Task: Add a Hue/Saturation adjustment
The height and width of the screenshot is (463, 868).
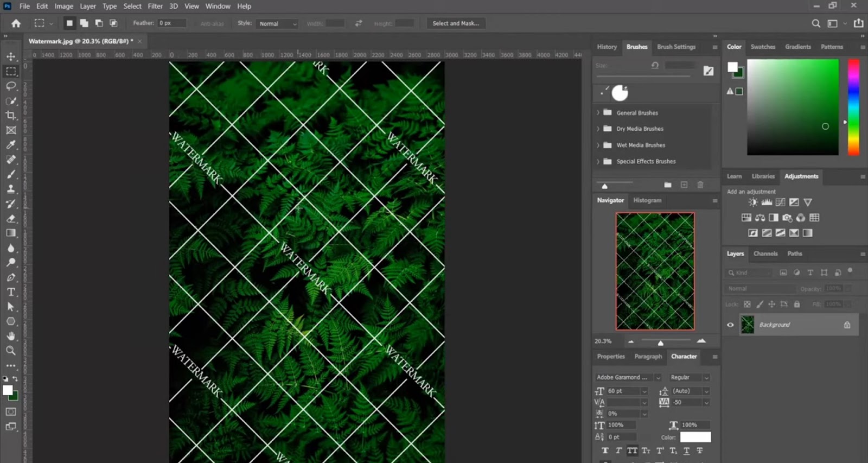Action: pos(746,218)
